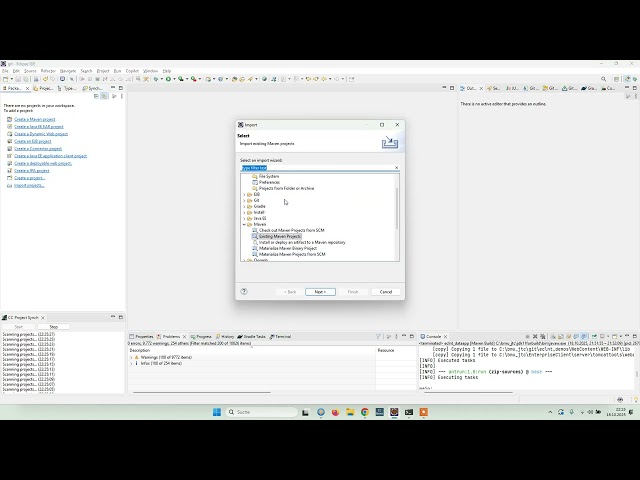Click Create a Dynamic Web project link
The height and width of the screenshot is (480, 640).
point(41,134)
